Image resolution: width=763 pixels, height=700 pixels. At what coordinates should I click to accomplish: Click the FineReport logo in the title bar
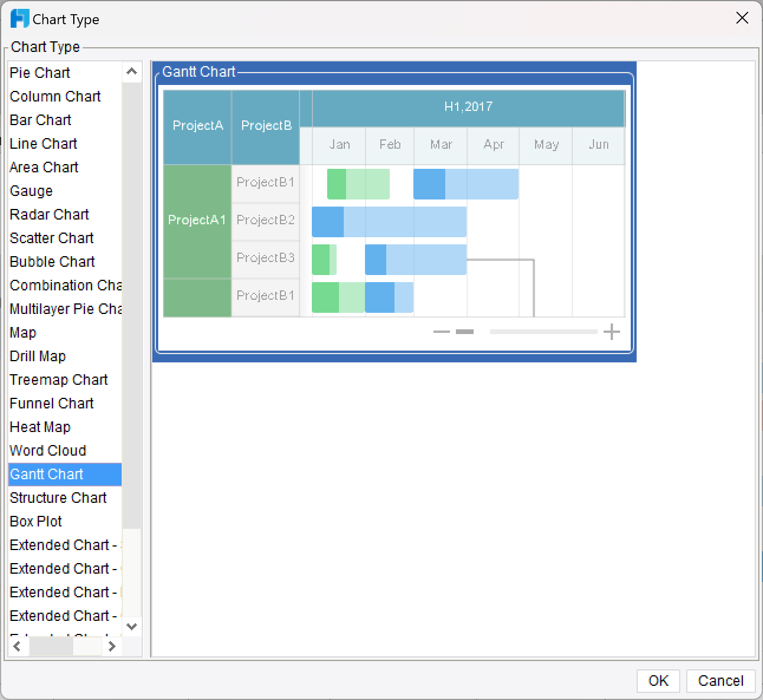(19, 18)
